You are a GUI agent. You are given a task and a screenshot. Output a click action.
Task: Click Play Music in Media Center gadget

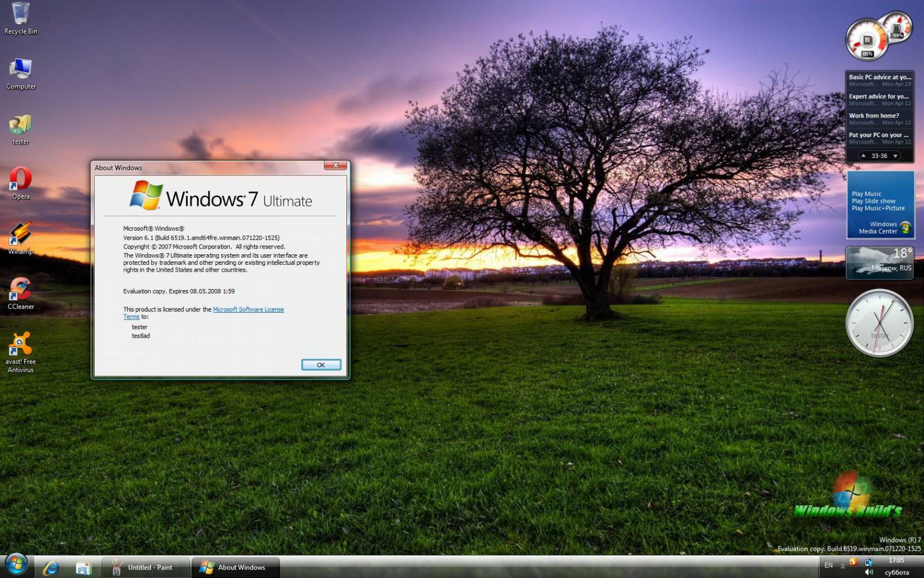[x=866, y=194]
